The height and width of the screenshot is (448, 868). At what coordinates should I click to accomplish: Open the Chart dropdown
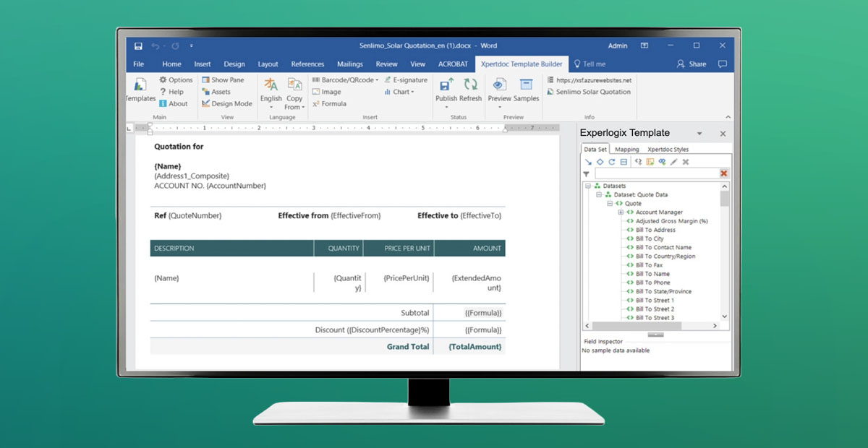(x=399, y=92)
